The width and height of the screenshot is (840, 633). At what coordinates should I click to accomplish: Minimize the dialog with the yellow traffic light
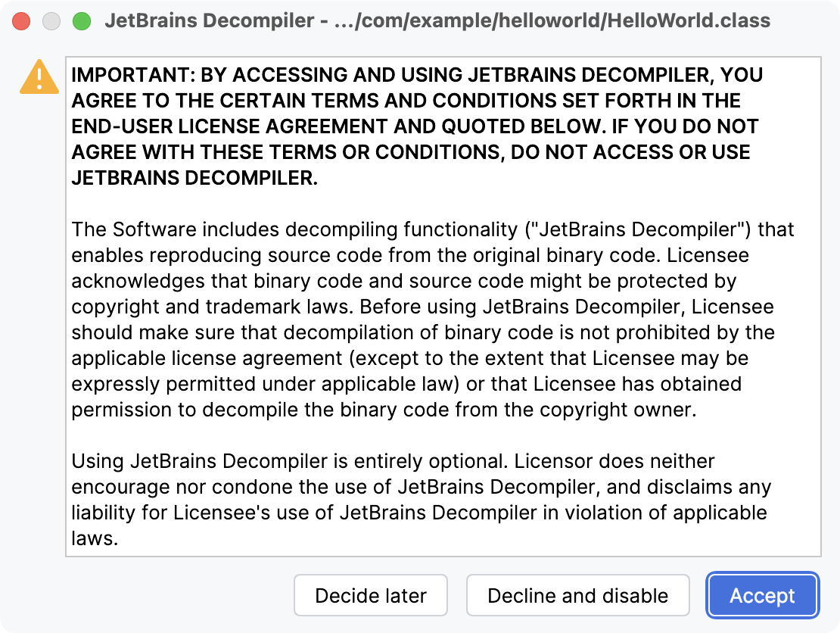pos(51,21)
